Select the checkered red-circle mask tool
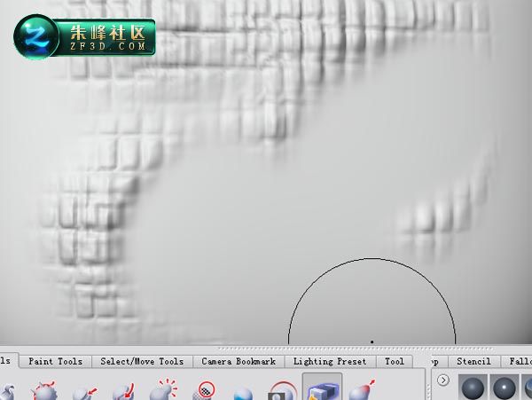532x400 pixels. (205, 391)
